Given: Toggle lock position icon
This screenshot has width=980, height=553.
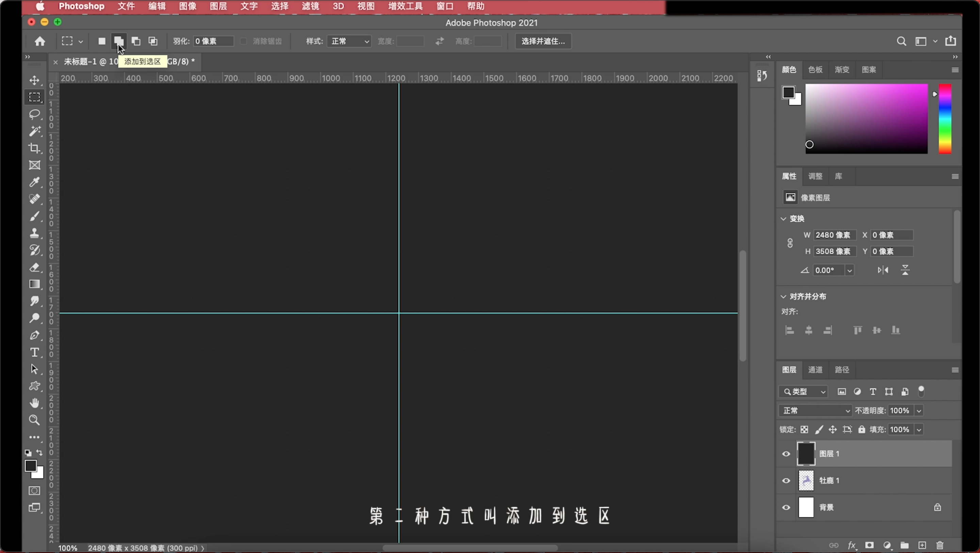Looking at the screenshot, I should (x=833, y=430).
